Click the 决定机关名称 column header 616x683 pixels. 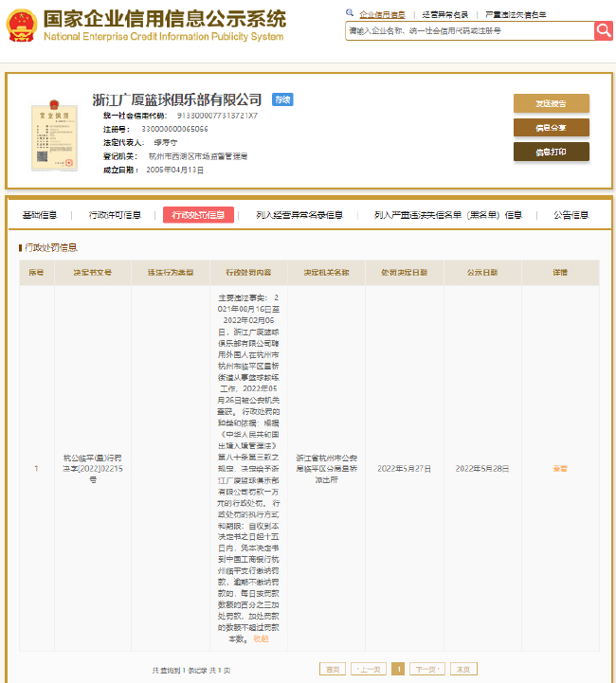tap(326, 273)
